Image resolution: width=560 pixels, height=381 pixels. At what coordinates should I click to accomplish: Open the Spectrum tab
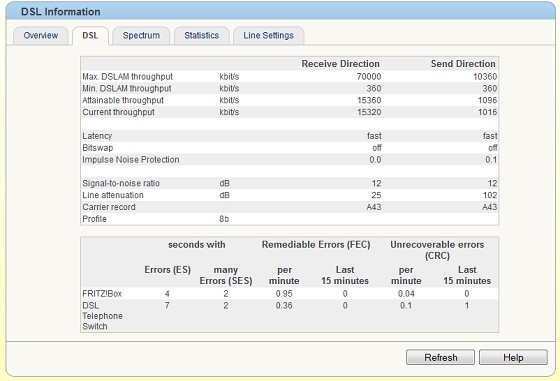[141, 36]
